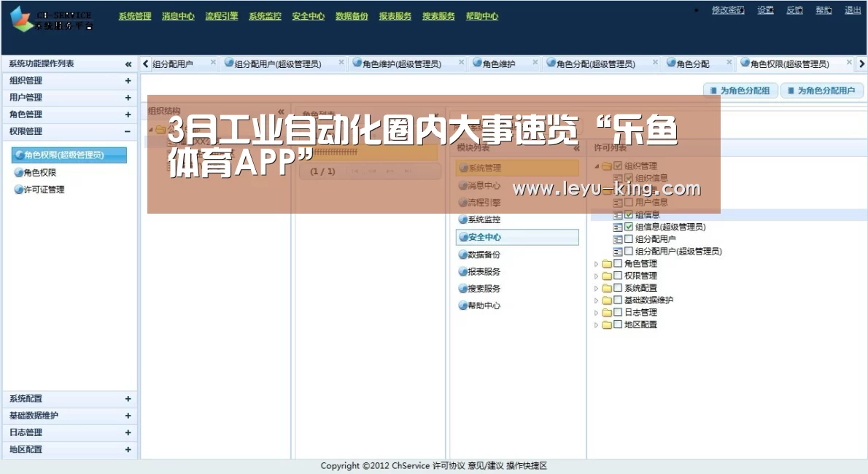
Task: Click globe icon of sidebar 角色权限(超级管理员) item
Action: [20, 155]
